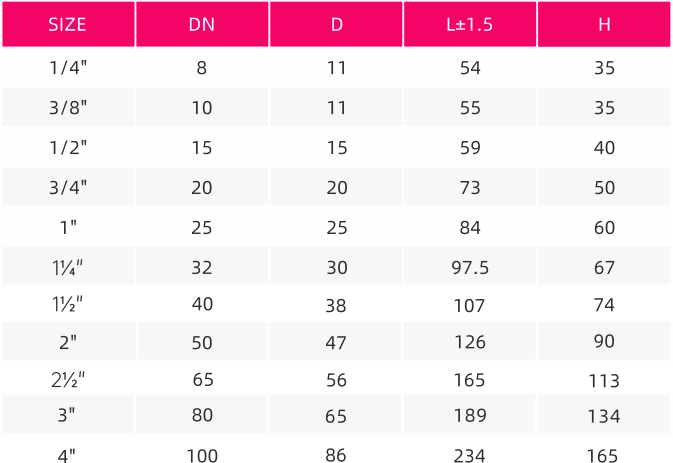Click the H value 165
Viewport: 673px width, 463px height.
[603, 455]
